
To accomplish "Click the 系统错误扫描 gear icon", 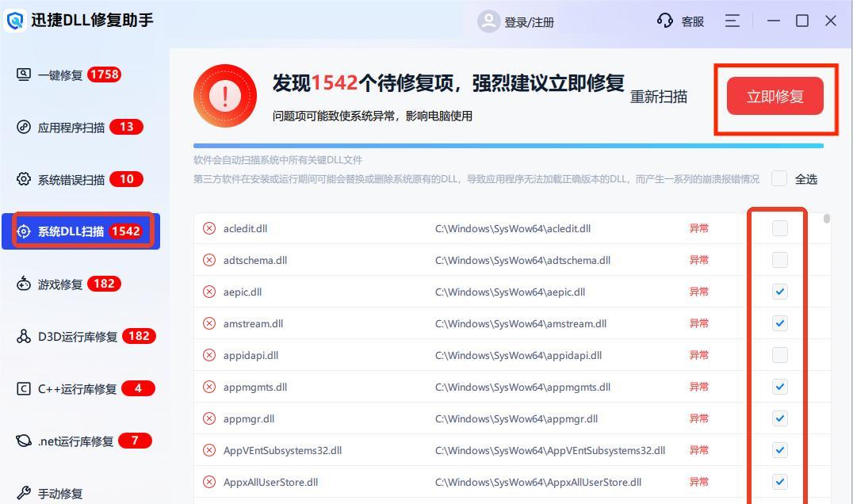I will (24, 179).
